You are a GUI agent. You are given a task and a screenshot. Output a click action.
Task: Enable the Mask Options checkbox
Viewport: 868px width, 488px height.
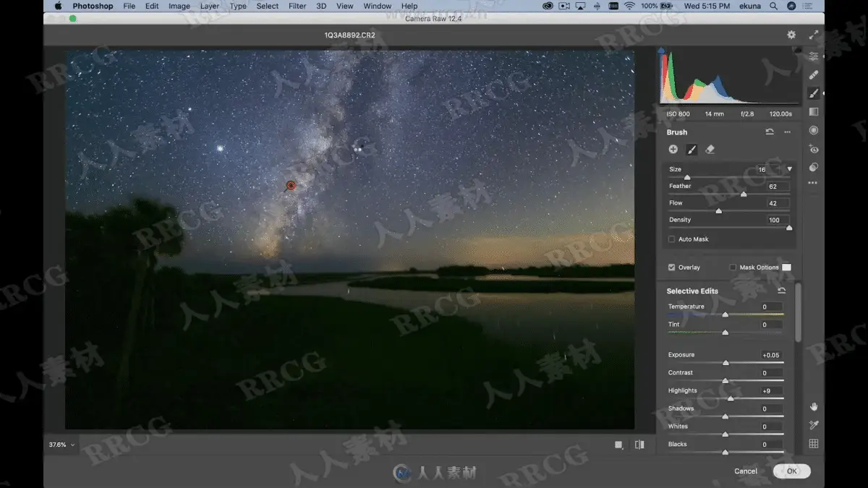(x=733, y=267)
